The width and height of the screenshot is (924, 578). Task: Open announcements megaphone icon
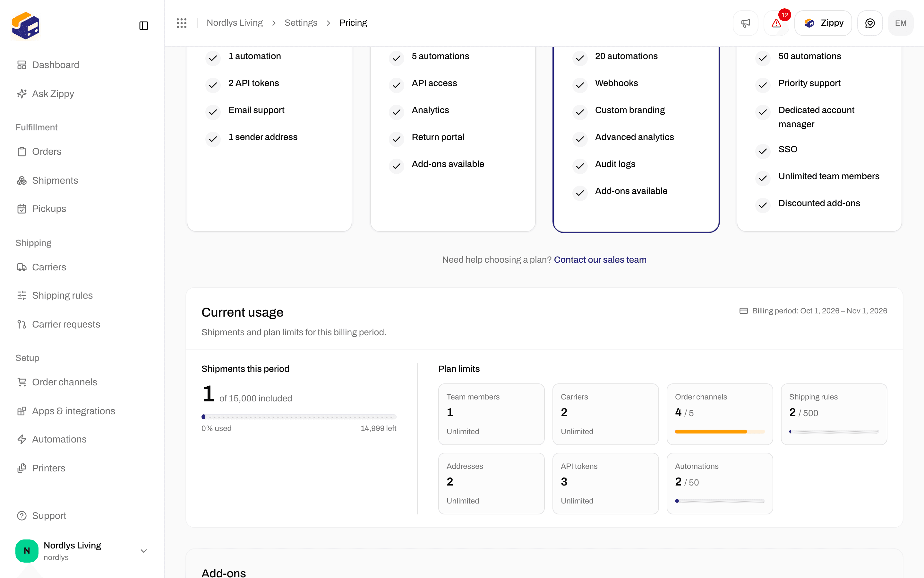tap(745, 23)
